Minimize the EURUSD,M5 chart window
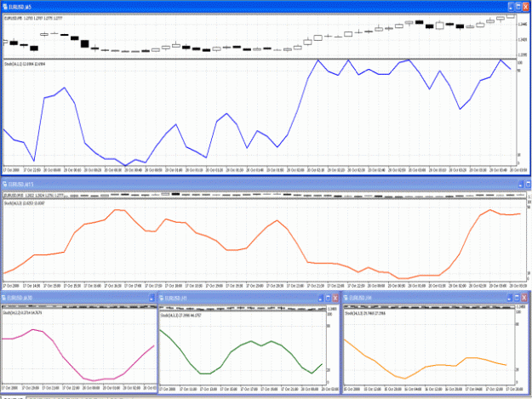Screen dimensions: 532x399 511,7
